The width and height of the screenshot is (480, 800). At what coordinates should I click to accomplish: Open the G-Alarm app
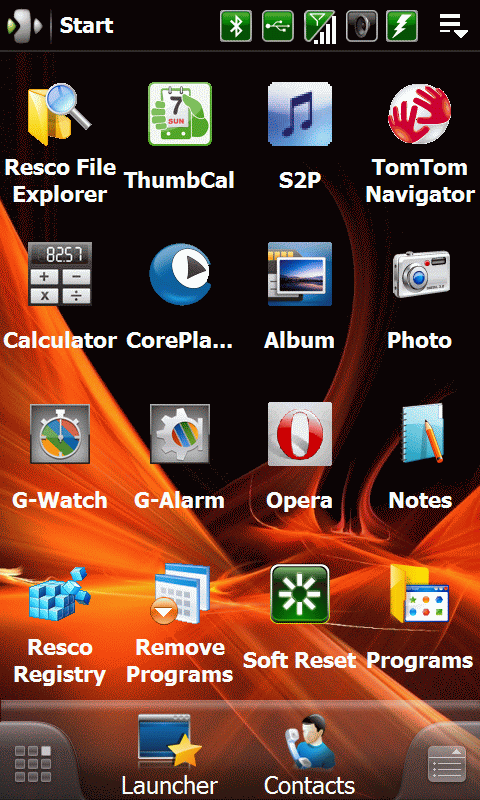click(180, 434)
